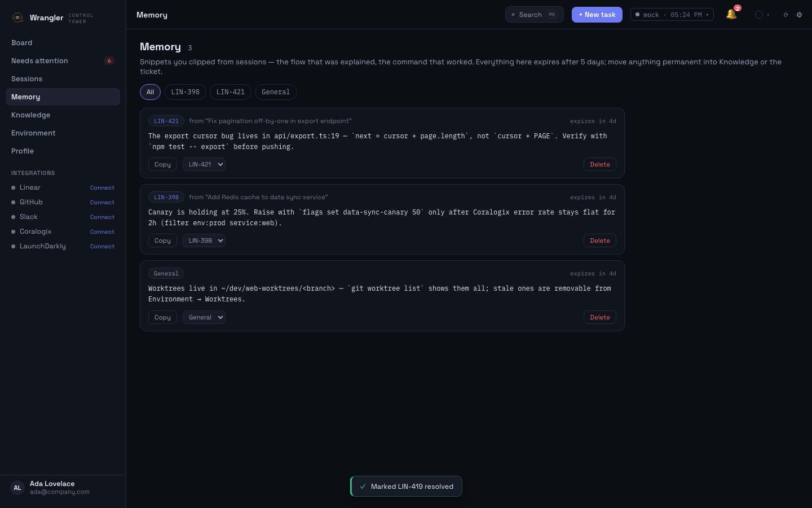Open the LIN-398 ticket dropdown on second snippet
The width and height of the screenshot is (812, 508).
point(204,240)
